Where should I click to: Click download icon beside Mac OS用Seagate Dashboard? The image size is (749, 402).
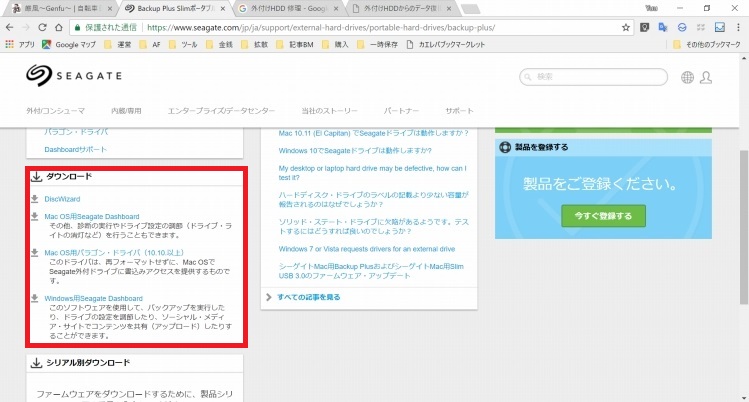coord(34,216)
